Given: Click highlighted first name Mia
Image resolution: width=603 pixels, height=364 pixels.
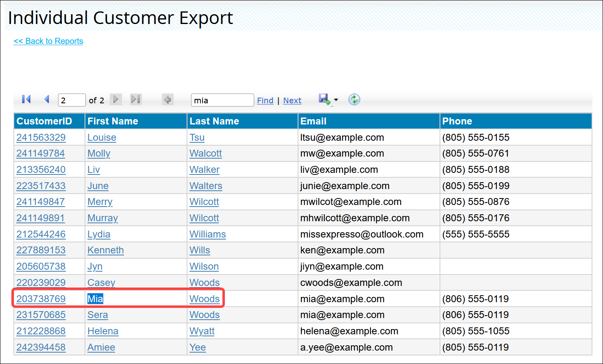Looking at the screenshot, I should pyautogui.click(x=96, y=299).
